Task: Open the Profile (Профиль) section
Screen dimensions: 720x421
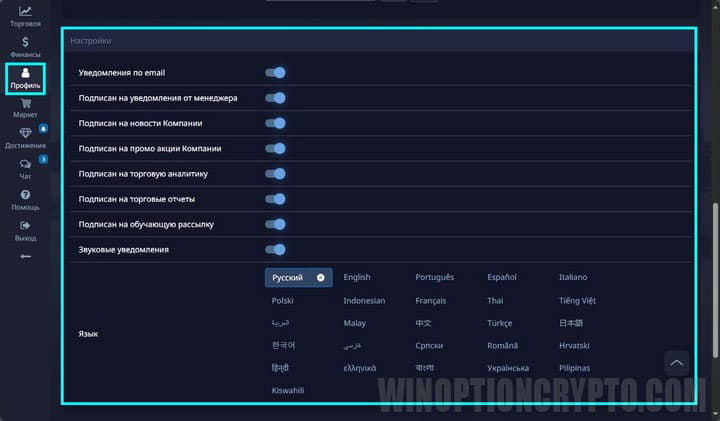Action: (25, 79)
